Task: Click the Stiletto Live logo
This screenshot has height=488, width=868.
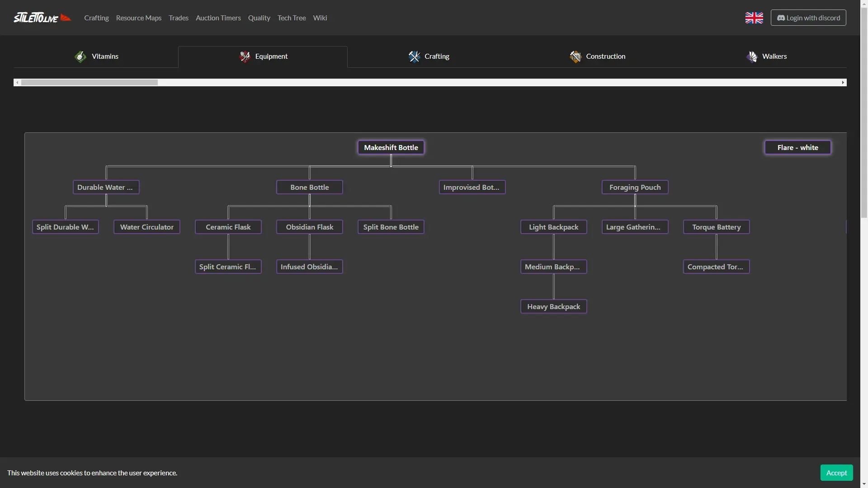Action: (x=42, y=18)
